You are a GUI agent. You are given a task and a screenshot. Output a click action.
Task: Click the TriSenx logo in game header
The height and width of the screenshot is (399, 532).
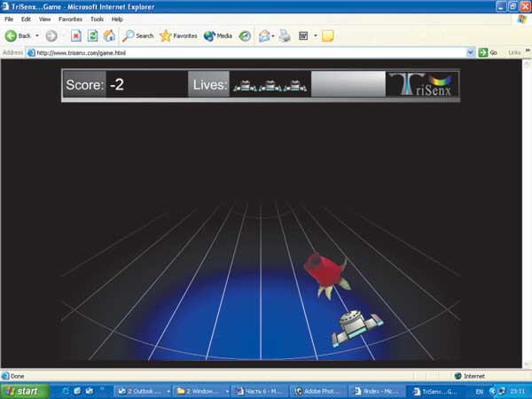423,85
